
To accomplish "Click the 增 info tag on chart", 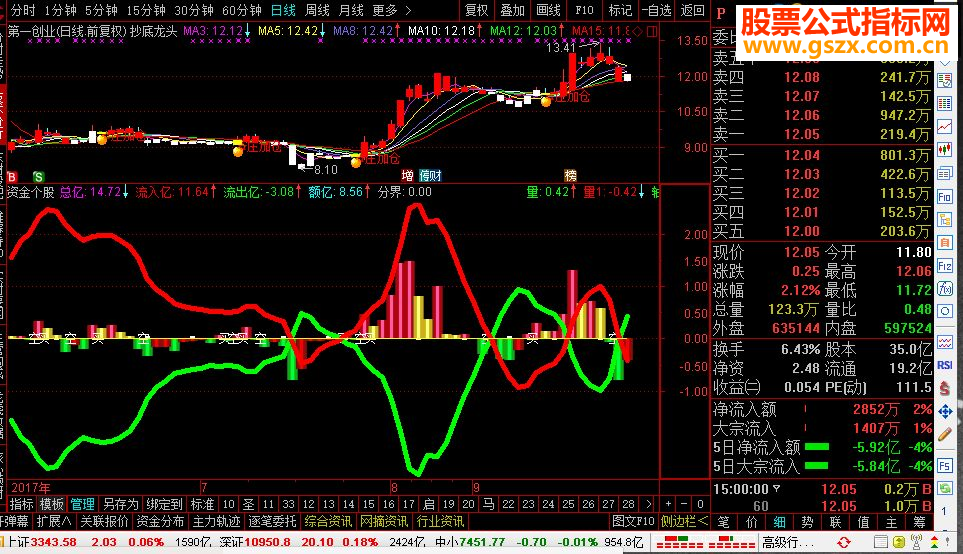I will point(407,176).
